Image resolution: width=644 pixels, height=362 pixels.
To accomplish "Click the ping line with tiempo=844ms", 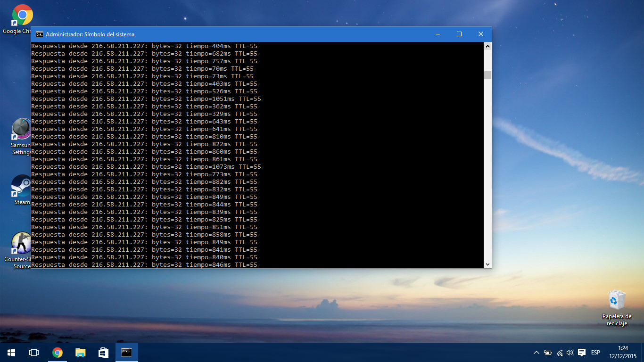I will [144, 205].
